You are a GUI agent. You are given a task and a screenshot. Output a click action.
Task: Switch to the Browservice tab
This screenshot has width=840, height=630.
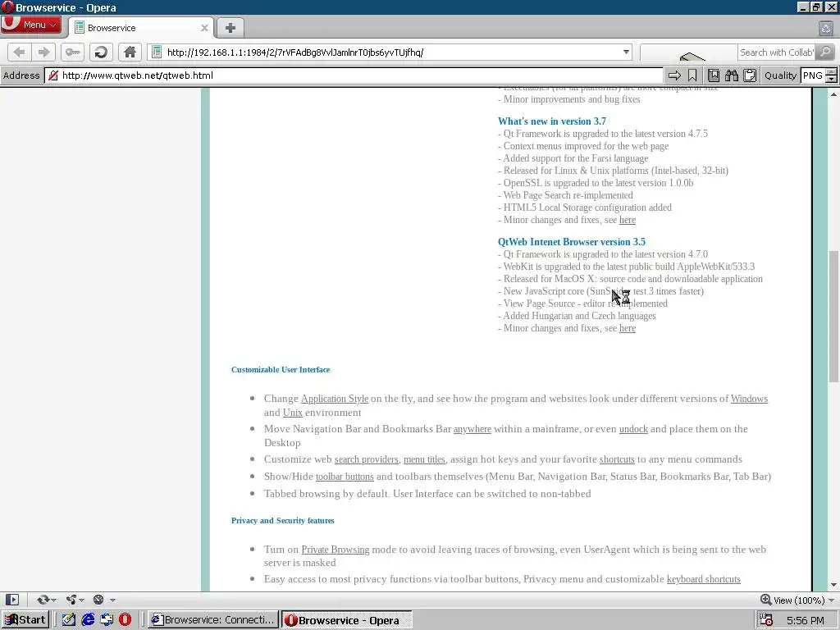(141, 28)
